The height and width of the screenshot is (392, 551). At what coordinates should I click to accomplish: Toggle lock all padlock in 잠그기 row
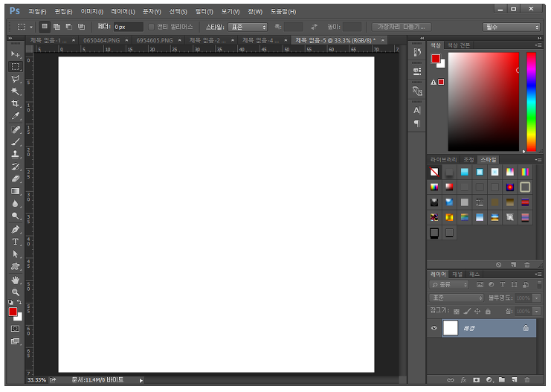[488, 311]
